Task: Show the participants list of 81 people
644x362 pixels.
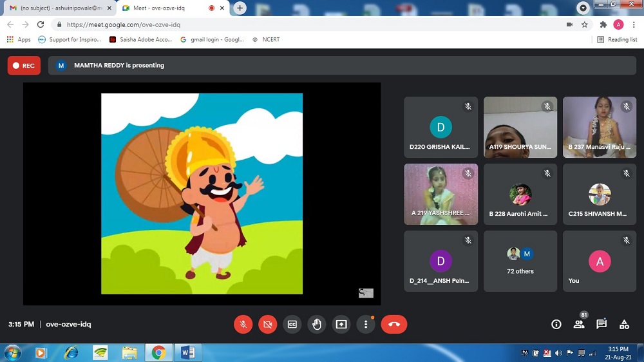Action: [x=579, y=325]
